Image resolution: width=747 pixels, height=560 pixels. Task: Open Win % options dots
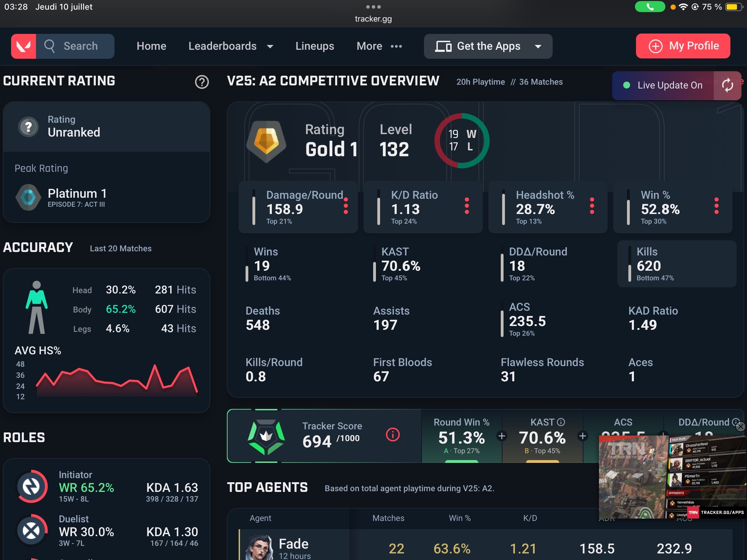point(717,206)
